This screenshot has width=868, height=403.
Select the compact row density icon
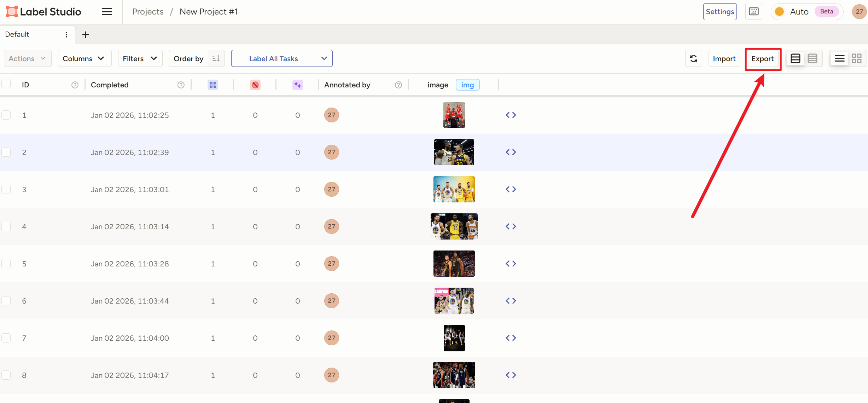click(812, 58)
